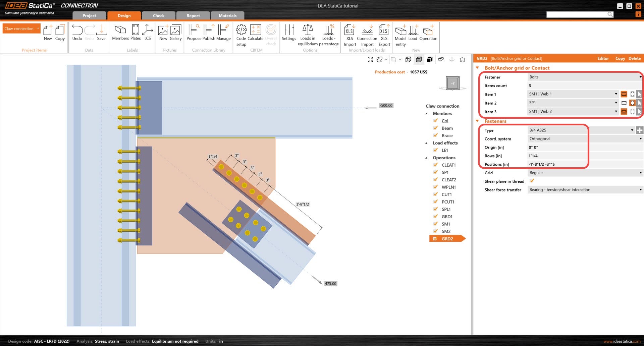Toggle the Shear plane in thread checkbox
The image size is (644, 346).
pyautogui.click(x=532, y=181)
